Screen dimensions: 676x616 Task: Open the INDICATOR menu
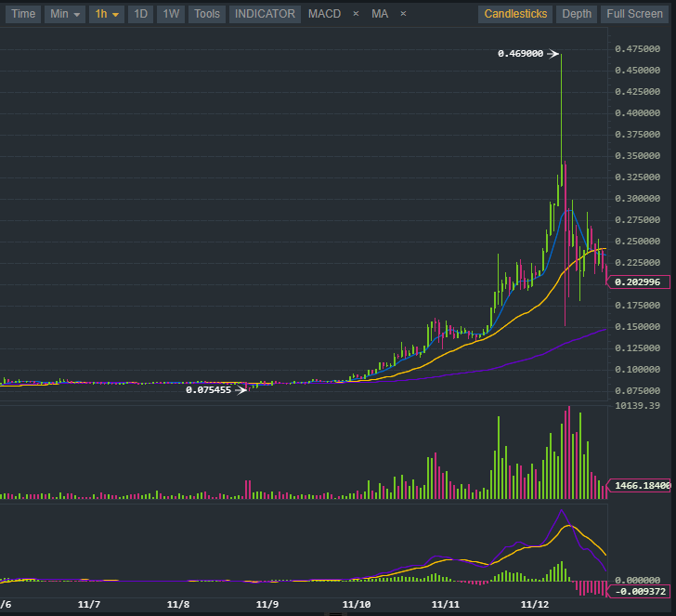pyautogui.click(x=265, y=14)
